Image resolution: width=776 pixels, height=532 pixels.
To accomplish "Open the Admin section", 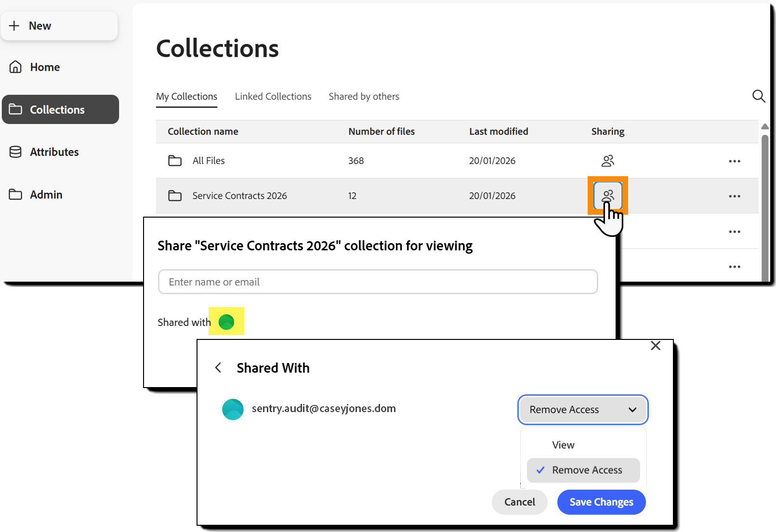I will click(46, 195).
